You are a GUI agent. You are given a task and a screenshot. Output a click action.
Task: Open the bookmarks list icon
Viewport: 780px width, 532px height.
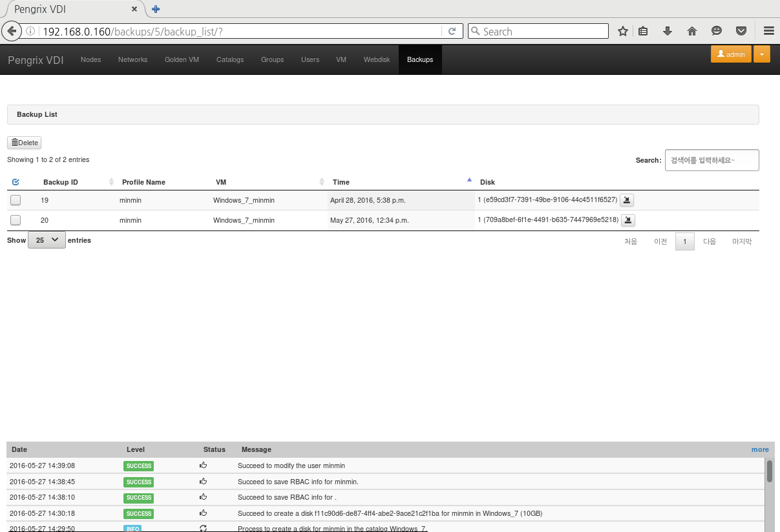(x=643, y=31)
